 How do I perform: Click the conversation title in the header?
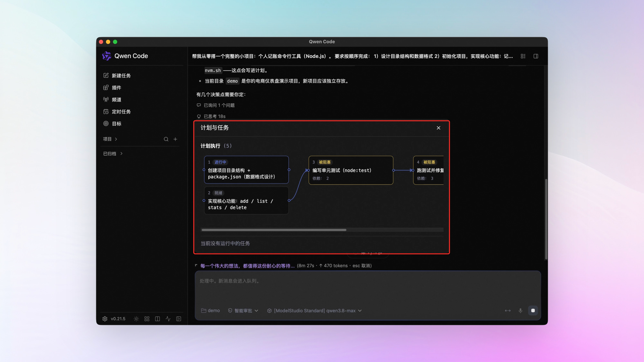[352, 56]
